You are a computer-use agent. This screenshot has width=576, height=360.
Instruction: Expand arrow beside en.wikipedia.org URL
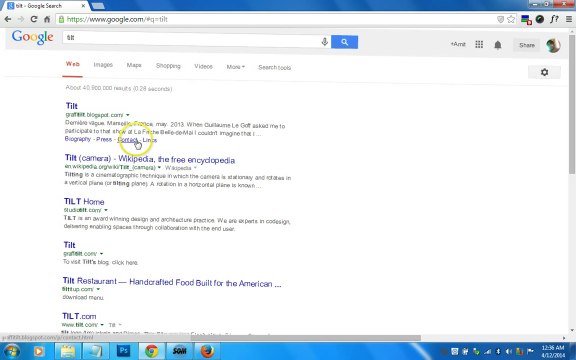click(x=159, y=168)
